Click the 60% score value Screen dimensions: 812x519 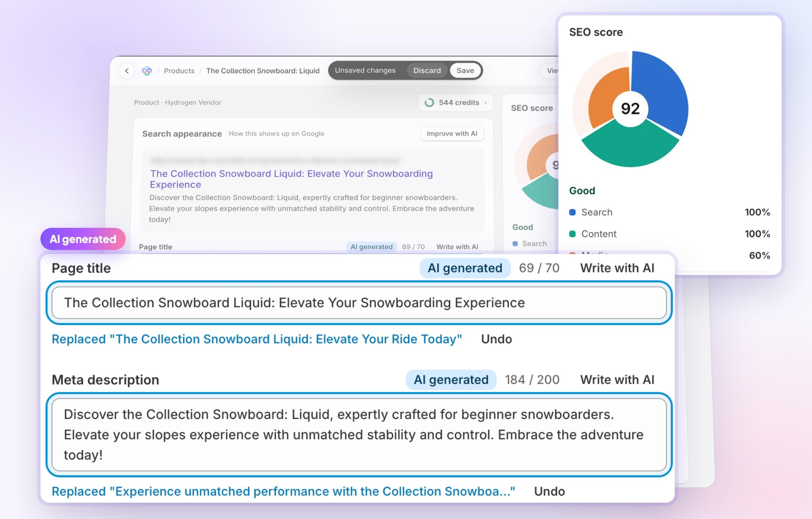(759, 255)
